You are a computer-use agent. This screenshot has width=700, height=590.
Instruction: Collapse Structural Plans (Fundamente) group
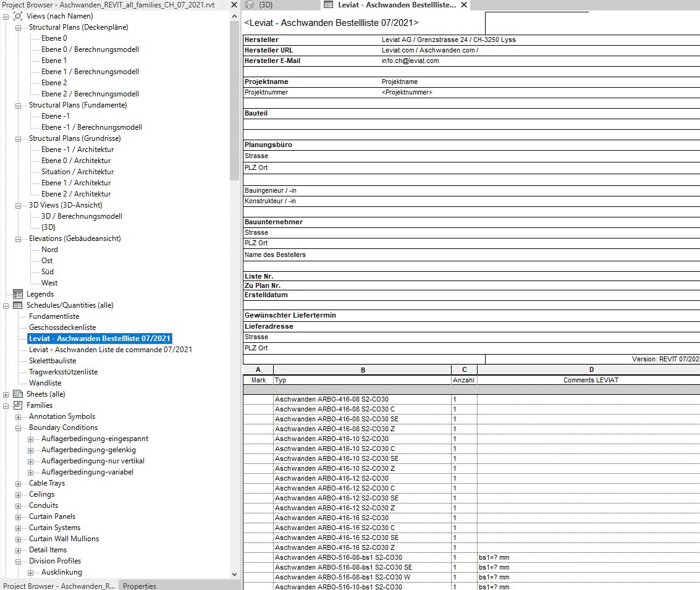(19, 106)
